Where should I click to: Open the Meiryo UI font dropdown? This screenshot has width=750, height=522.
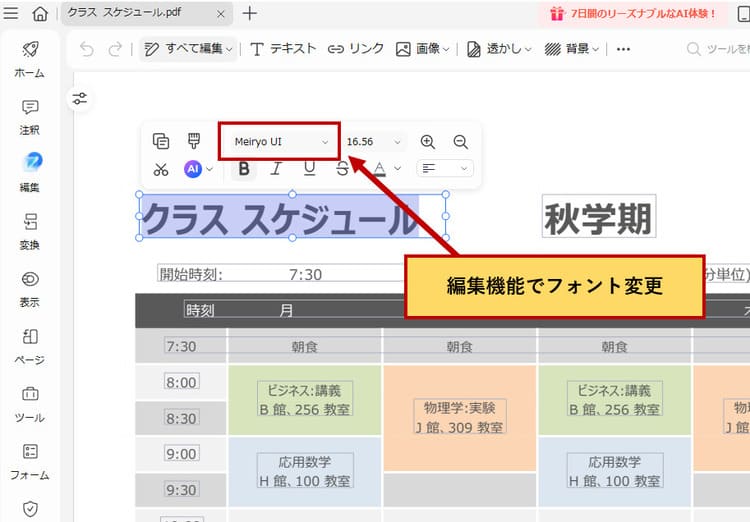click(x=281, y=142)
